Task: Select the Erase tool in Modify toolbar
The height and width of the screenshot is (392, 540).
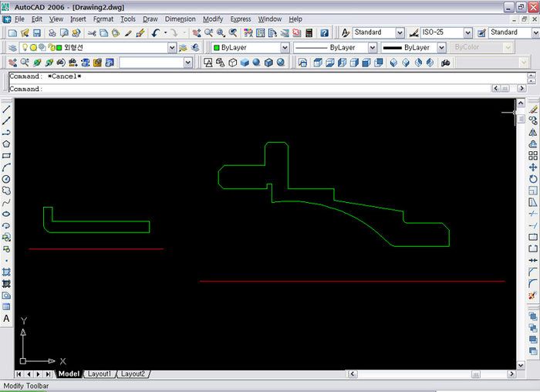Action: (x=533, y=110)
